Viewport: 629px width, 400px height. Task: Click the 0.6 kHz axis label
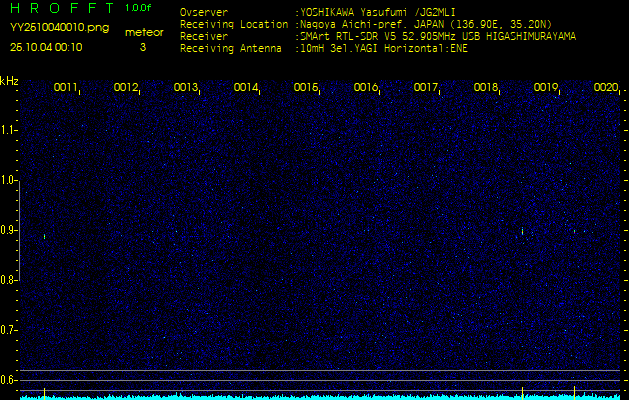coord(9,379)
